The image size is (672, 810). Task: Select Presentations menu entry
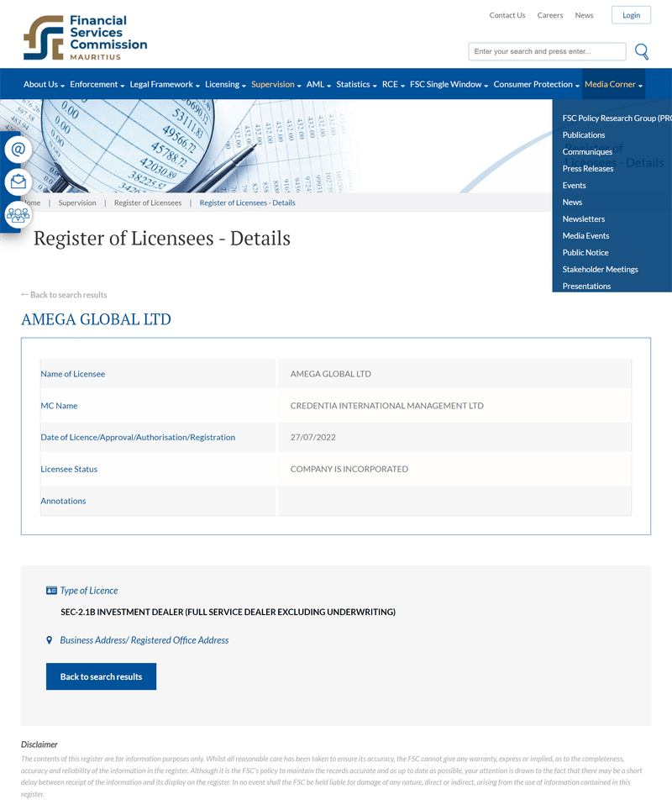(586, 287)
